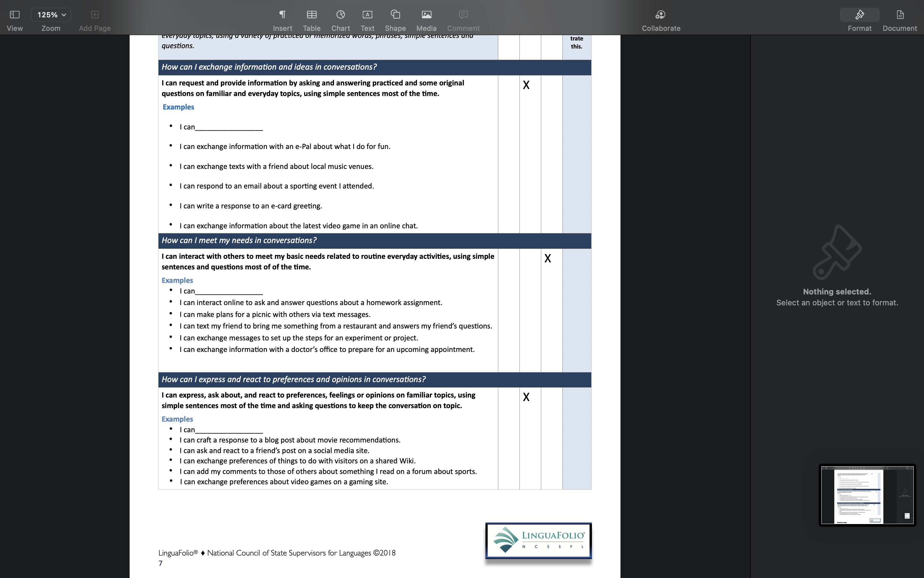Image resolution: width=924 pixels, height=578 pixels.
Task: Click 'exchange messages to set up the steps' line
Action: tap(299, 338)
